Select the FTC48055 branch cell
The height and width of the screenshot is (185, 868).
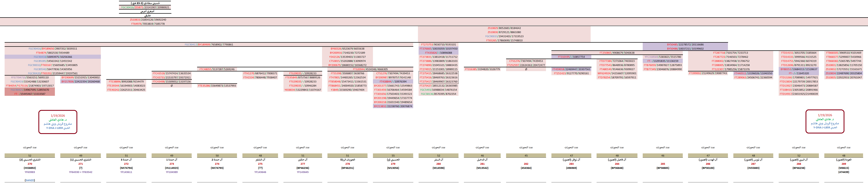[217, 69]
